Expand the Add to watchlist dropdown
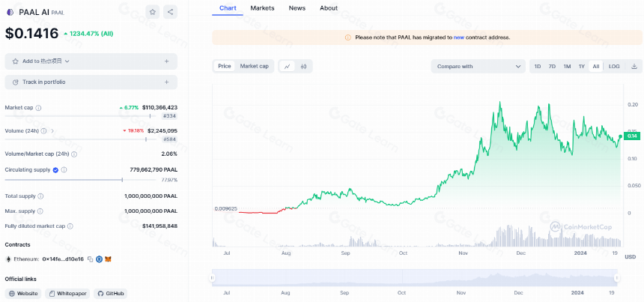 pos(67,61)
